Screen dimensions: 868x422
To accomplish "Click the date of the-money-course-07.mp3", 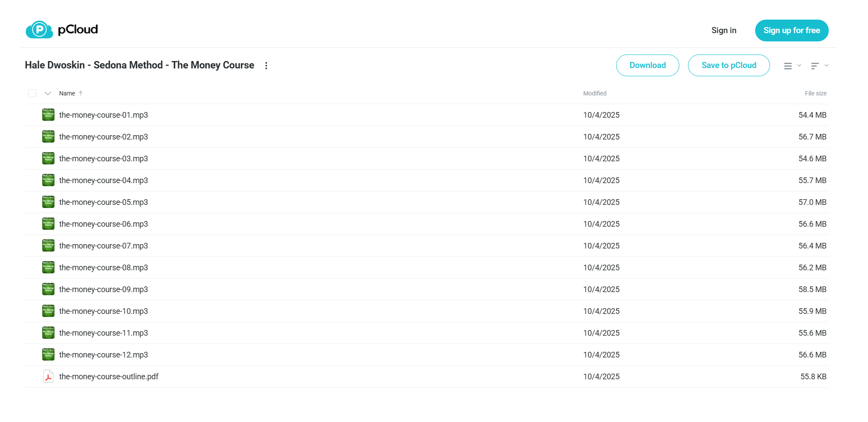I will 601,246.
